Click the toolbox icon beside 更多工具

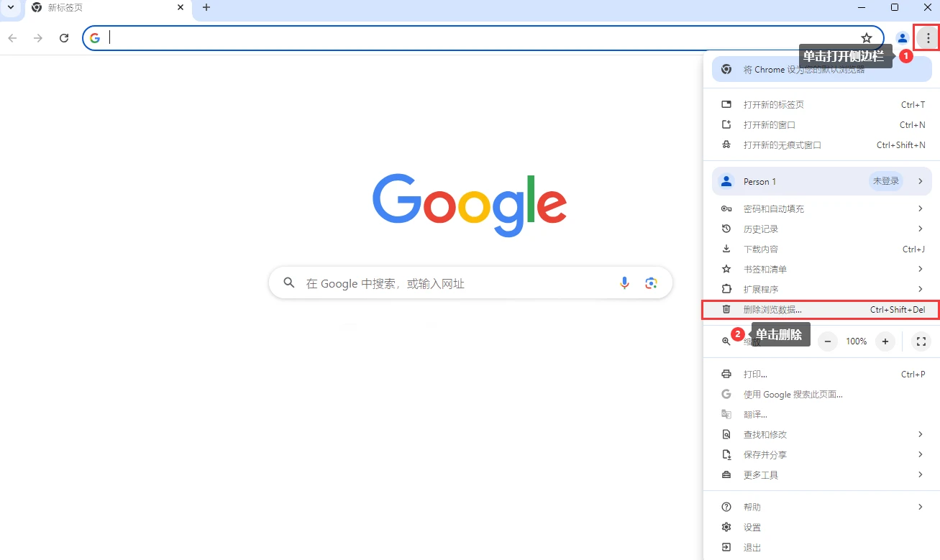726,474
